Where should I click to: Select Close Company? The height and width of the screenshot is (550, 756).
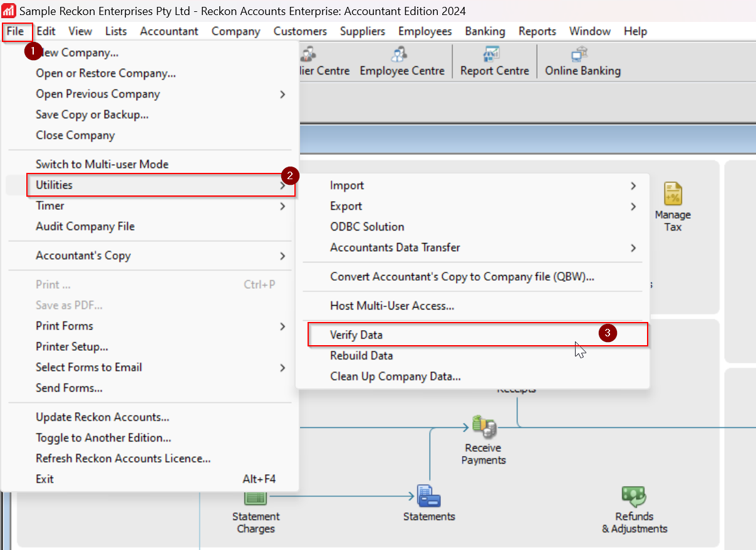click(150, 135)
